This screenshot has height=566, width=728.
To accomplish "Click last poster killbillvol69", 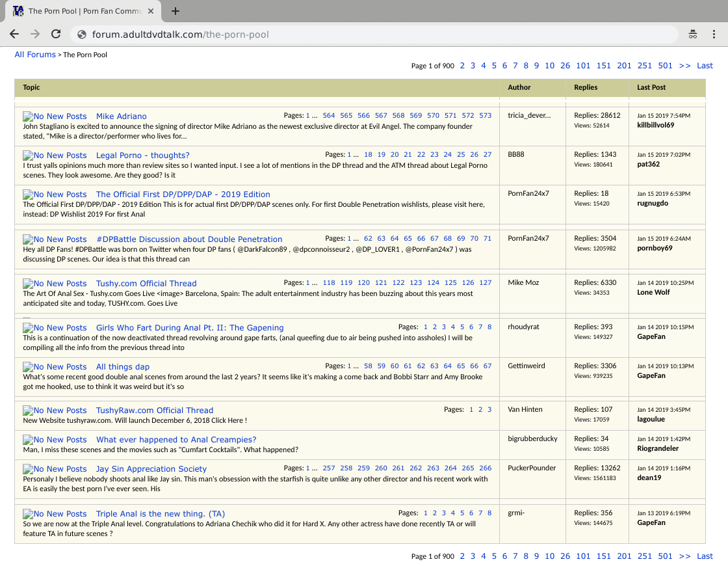I will point(656,125).
